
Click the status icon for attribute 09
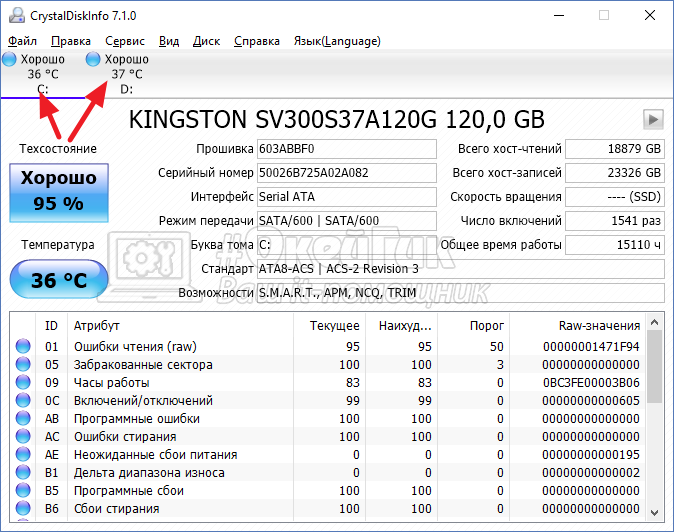23,382
